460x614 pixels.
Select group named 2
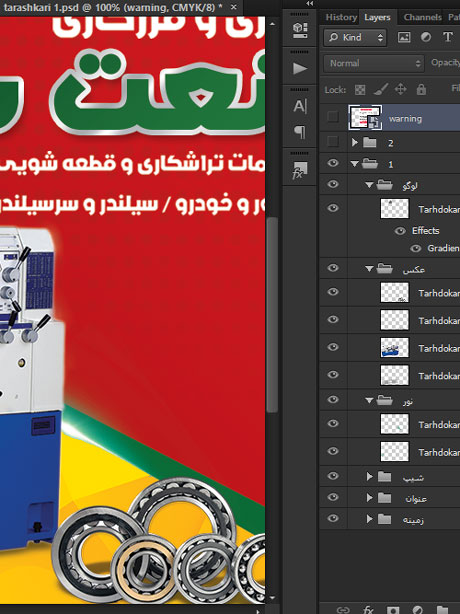390,143
